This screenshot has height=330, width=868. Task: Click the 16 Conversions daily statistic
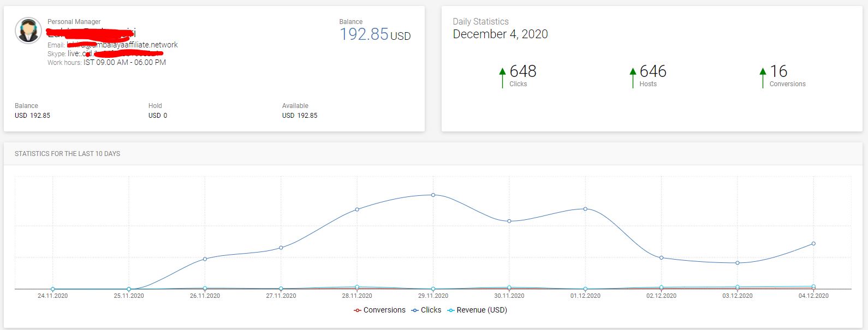[787, 75]
